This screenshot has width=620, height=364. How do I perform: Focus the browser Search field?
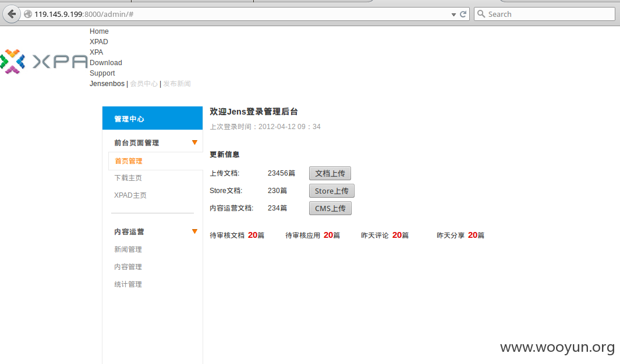[x=544, y=14]
